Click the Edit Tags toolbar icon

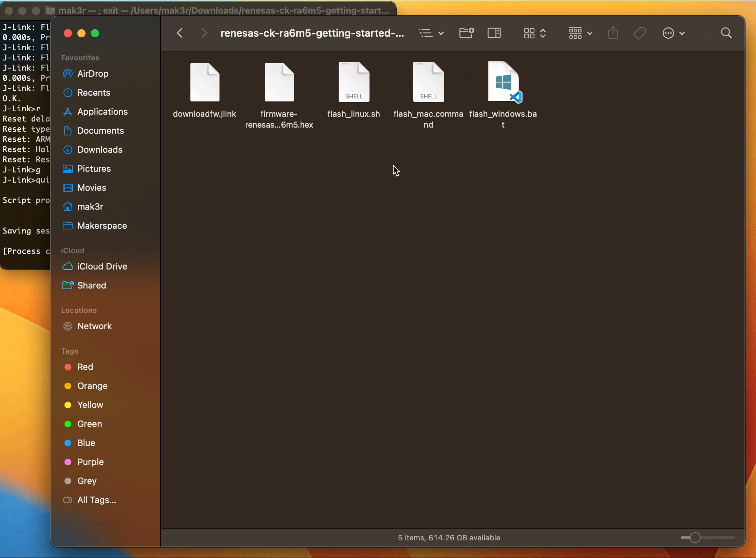point(640,33)
